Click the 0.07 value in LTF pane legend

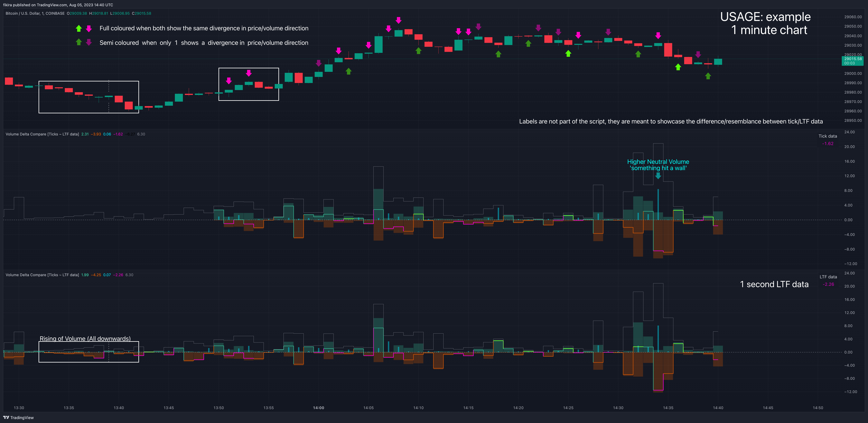107,275
